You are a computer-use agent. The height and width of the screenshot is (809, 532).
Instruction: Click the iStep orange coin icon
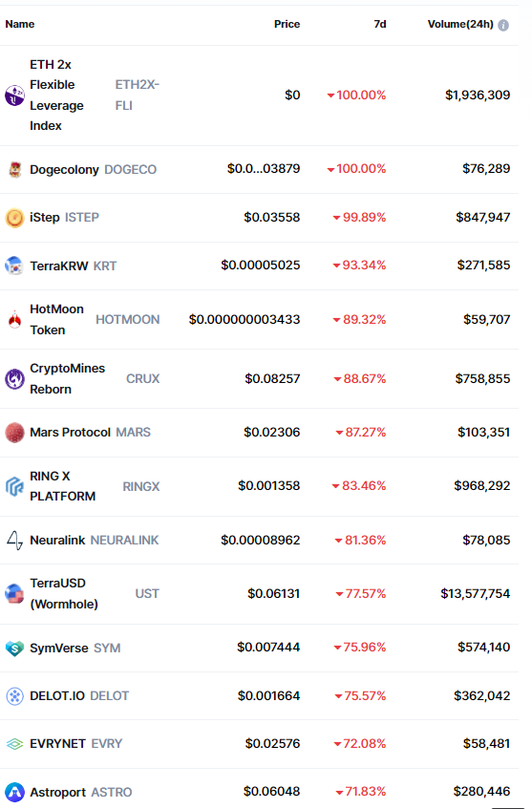tap(14, 218)
